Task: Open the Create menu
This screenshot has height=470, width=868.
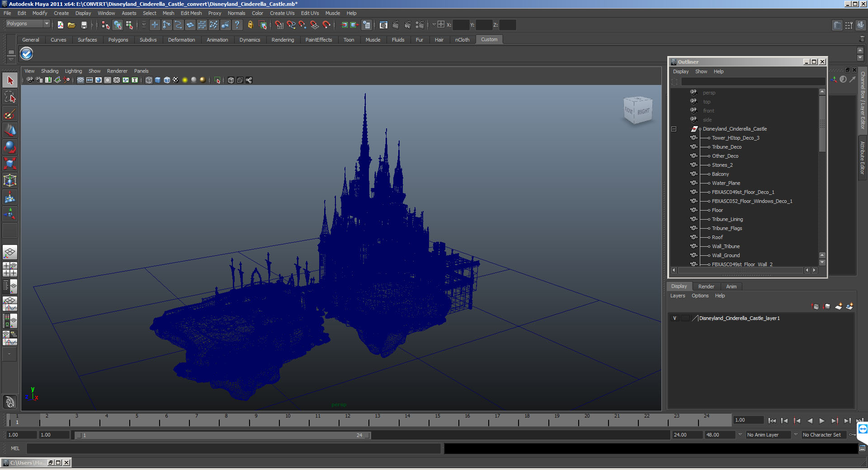Action: click(x=61, y=13)
